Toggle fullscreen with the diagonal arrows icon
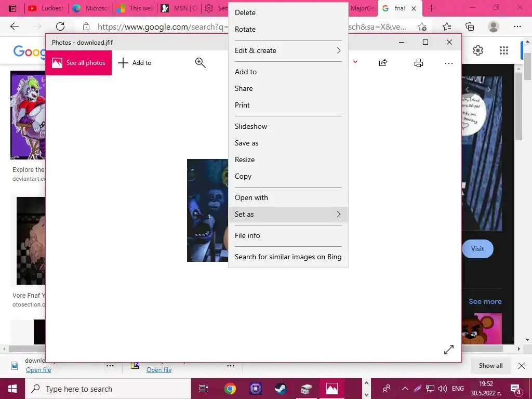 point(448,350)
